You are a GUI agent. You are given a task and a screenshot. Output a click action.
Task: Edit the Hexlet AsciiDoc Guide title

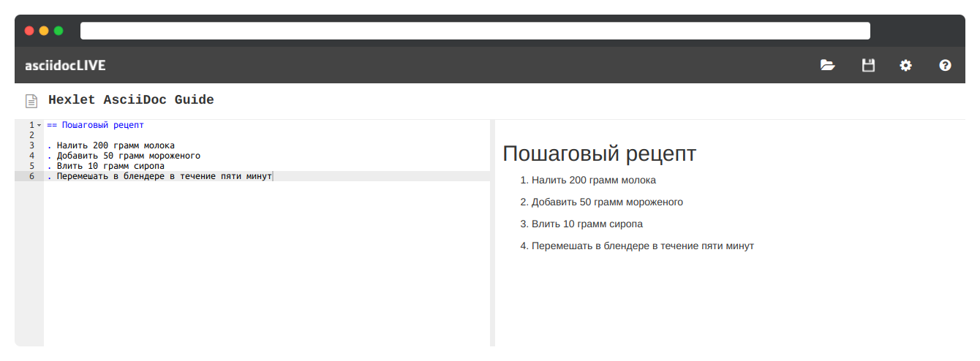click(131, 100)
